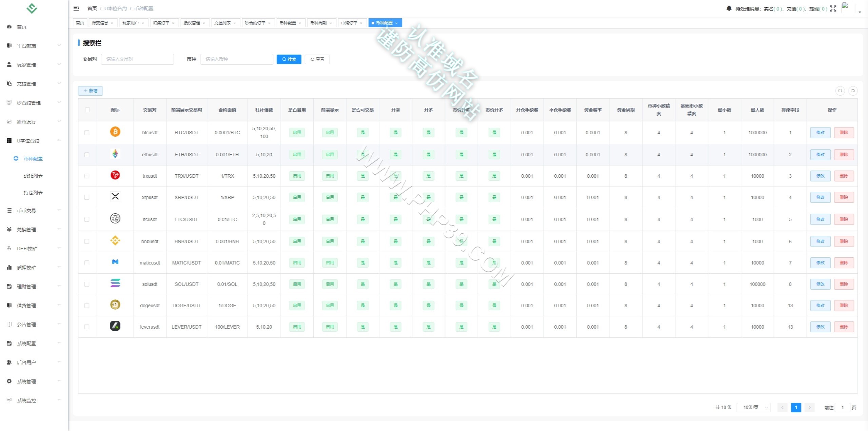
Task: Open the 10条/页 page size dropdown
Action: tap(754, 407)
